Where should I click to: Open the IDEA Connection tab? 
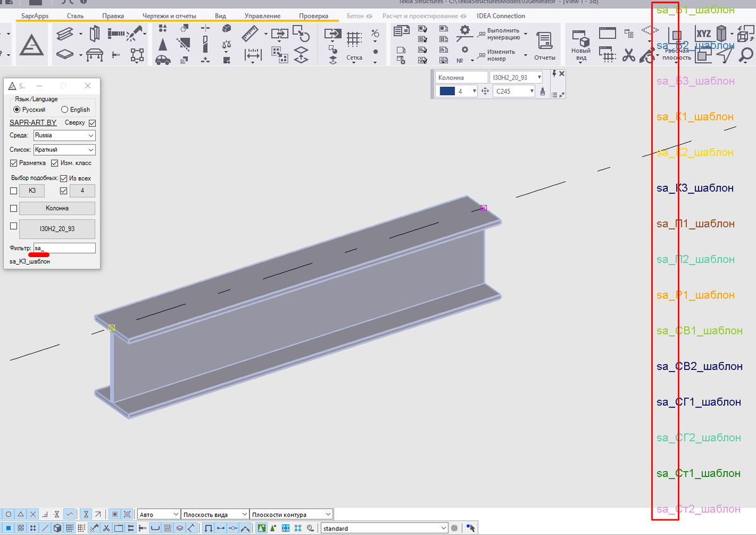(501, 16)
